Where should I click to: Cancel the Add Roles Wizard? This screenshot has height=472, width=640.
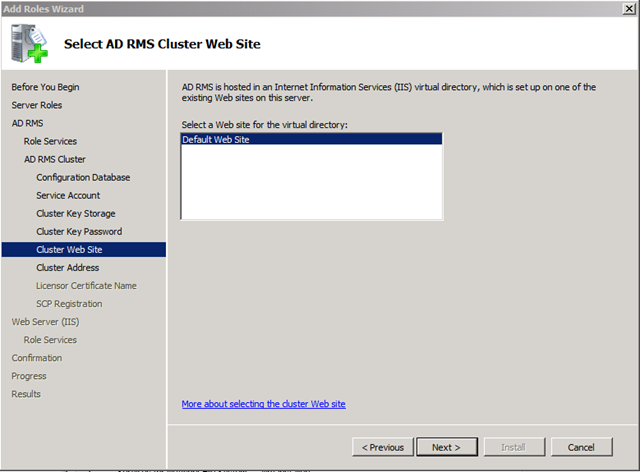click(x=581, y=447)
